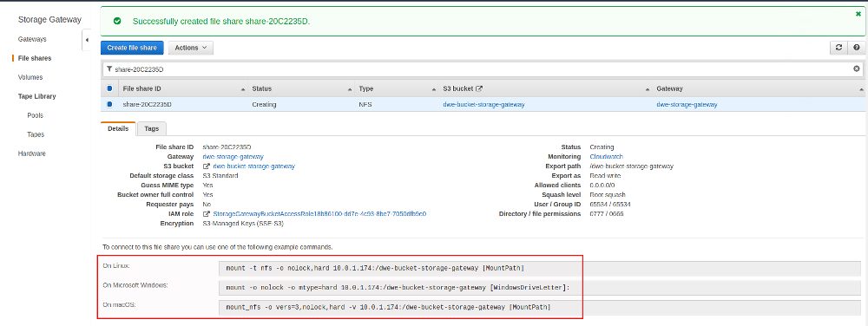Viewport: 868px width, 326px height.
Task: Click Create file share button
Action: (x=132, y=48)
